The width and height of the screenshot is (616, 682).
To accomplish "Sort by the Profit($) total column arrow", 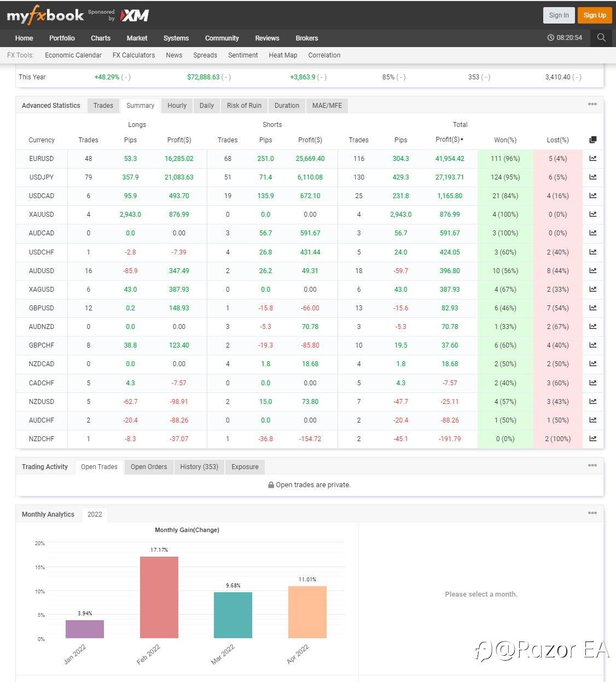I will (462, 140).
